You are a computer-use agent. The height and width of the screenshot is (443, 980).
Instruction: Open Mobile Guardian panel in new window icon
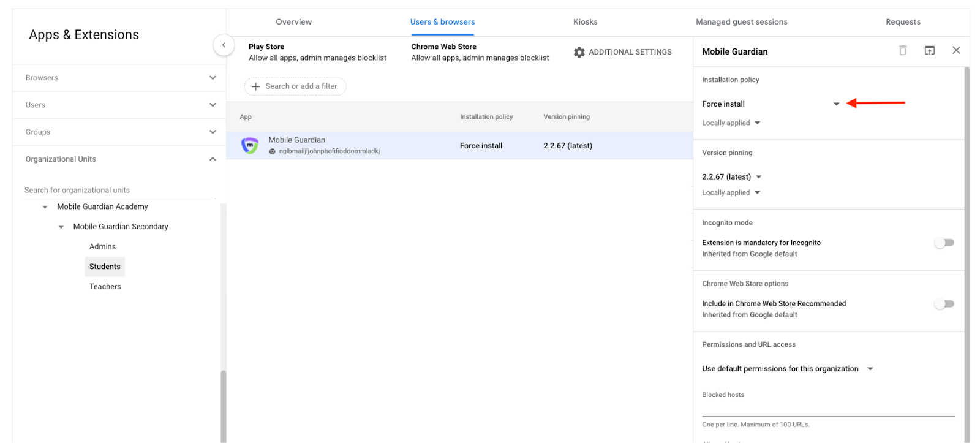[x=929, y=50]
